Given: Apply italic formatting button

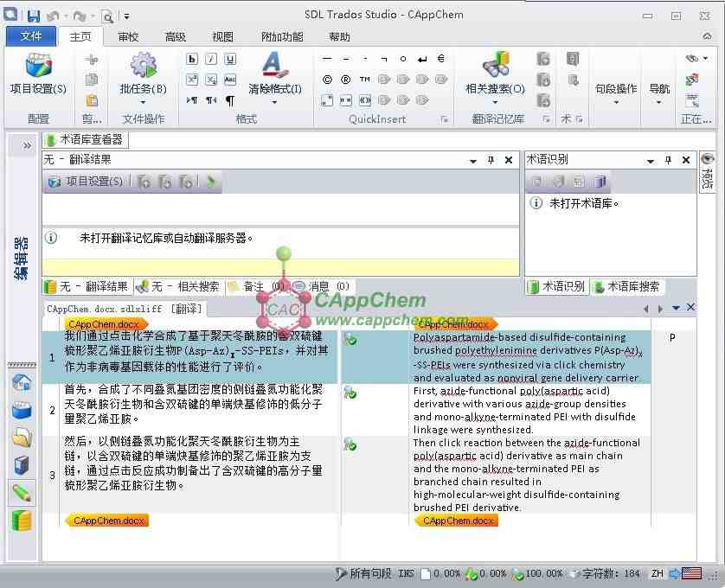Looking at the screenshot, I should pyautogui.click(x=211, y=59).
